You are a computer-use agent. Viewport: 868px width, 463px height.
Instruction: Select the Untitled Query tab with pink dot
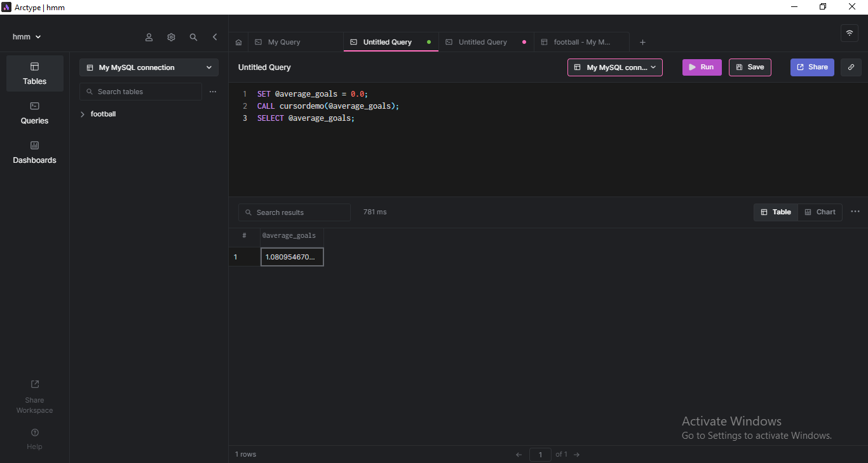pyautogui.click(x=486, y=42)
